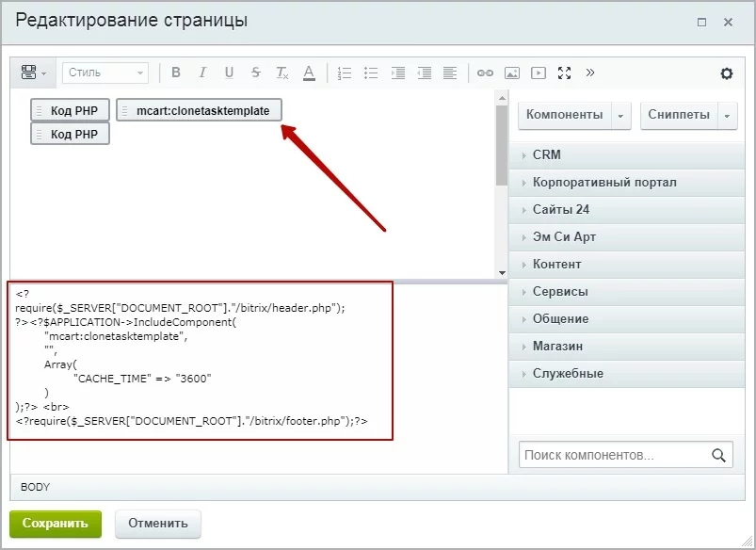
Task: Toggle bold formatting in the toolbar
Action: pyautogui.click(x=176, y=73)
